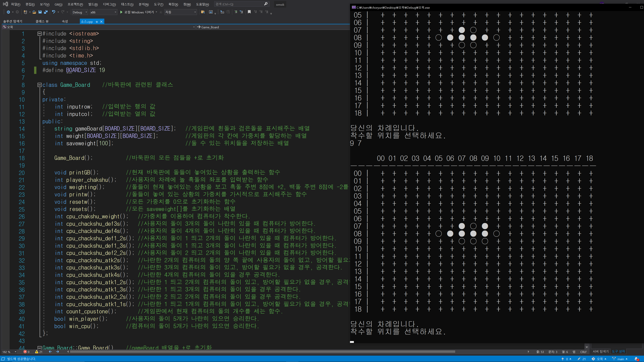Open the x86 platform dropdown
This screenshot has height=362, width=644.
pyautogui.click(x=103, y=12)
